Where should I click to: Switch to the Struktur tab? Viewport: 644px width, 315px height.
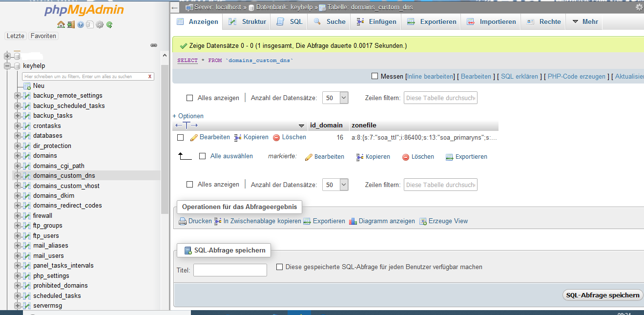[248, 21]
